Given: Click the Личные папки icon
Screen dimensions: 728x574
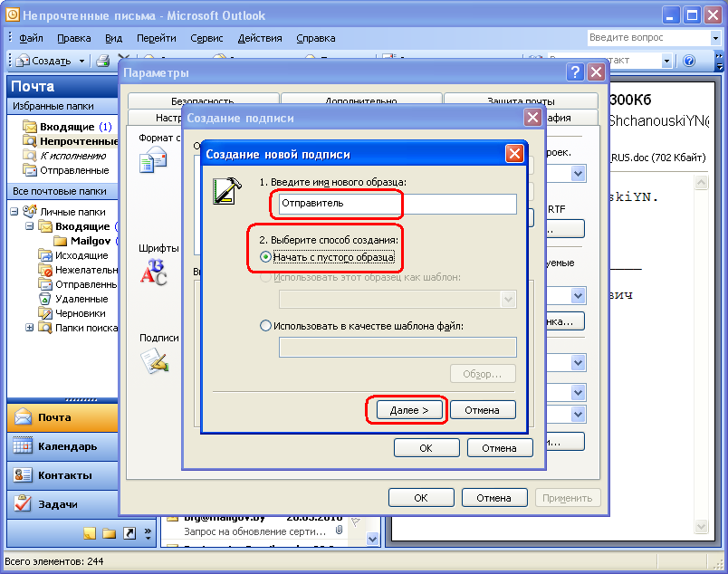Looking at the screenshot, I should [x=30, y=211].
